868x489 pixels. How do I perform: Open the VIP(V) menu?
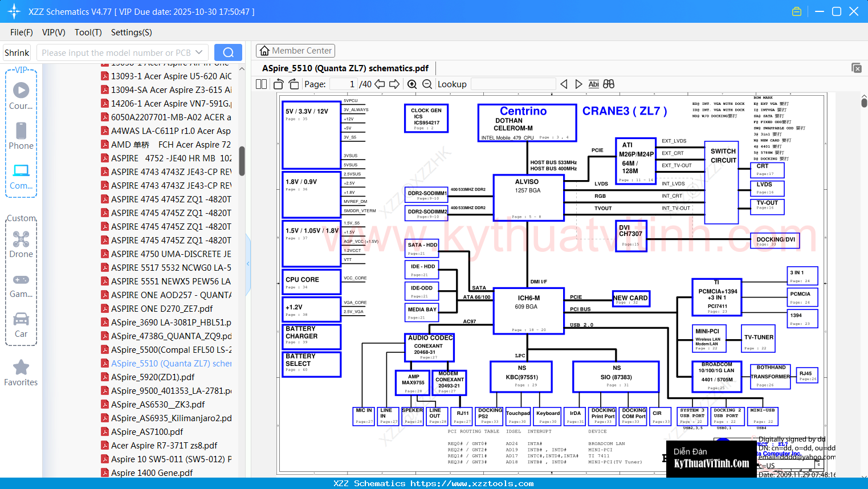coord(54,32)
